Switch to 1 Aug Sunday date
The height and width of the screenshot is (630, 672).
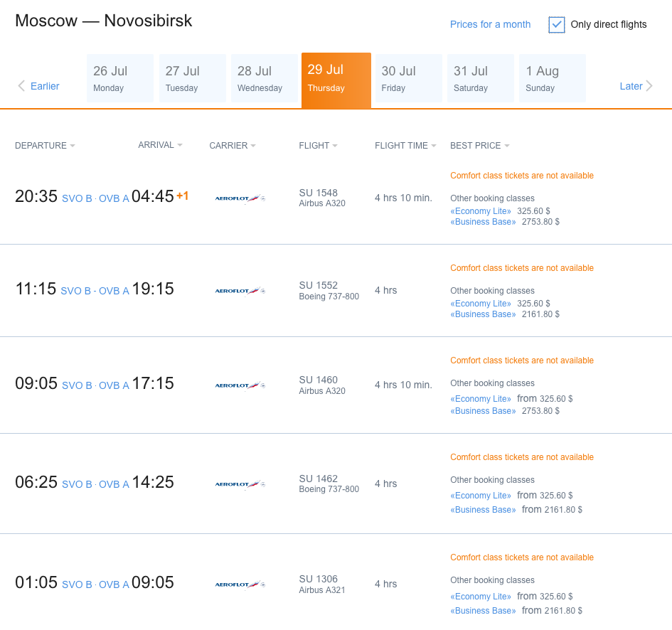(x=552, y=78)
